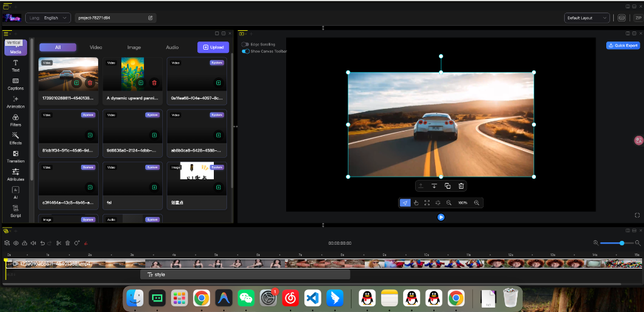Open the Transition panel
Image resolution: width=644 pixels, height=312 pixels.
tap(16, 157)
